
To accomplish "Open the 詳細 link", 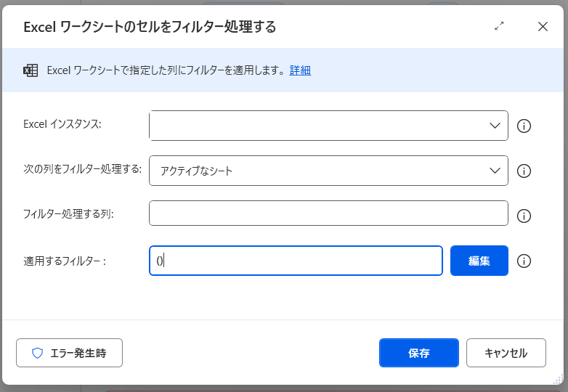I will 300,70.
